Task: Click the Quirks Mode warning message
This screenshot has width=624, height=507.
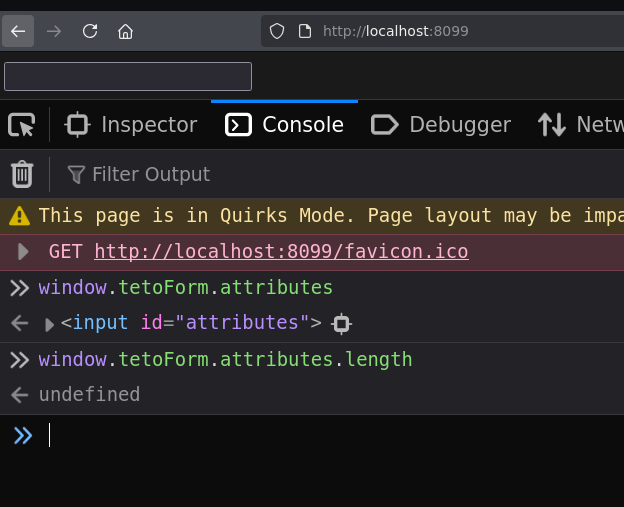Action: 331,216
